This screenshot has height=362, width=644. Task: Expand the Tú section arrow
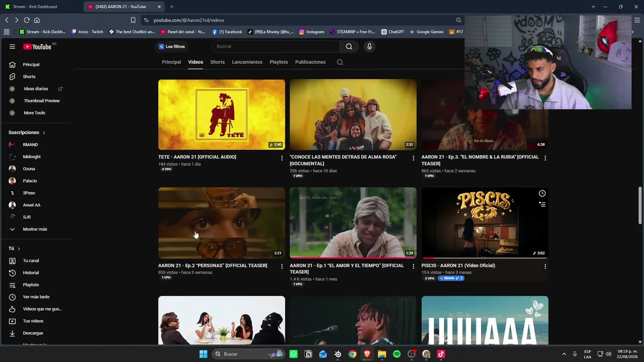tap(19, 249)
